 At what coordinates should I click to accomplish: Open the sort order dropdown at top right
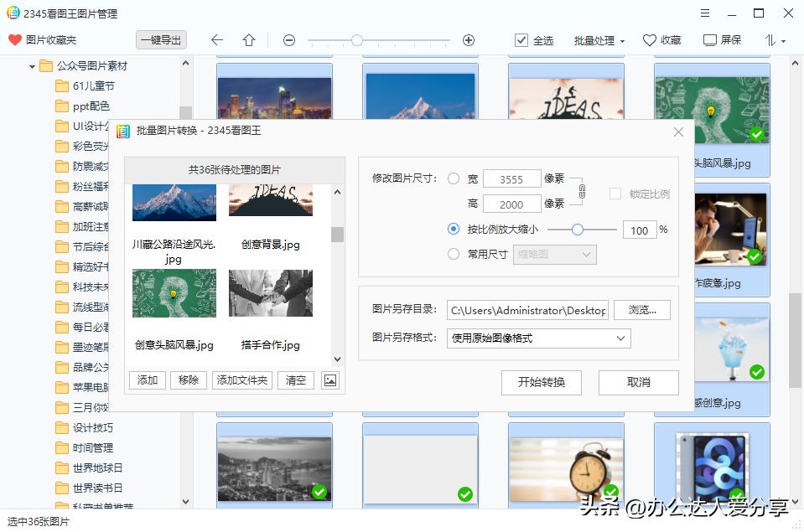click(x=771, y=39)
